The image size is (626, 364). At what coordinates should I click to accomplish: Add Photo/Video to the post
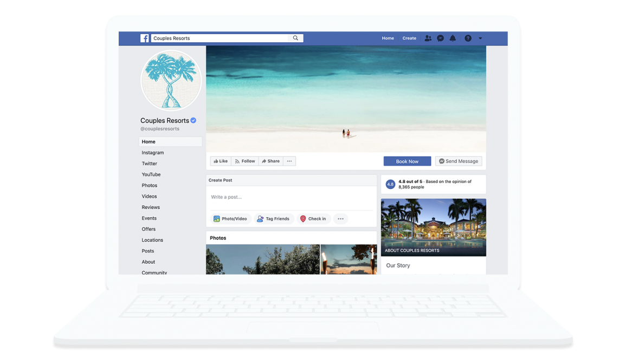click(x=230, y=219)
